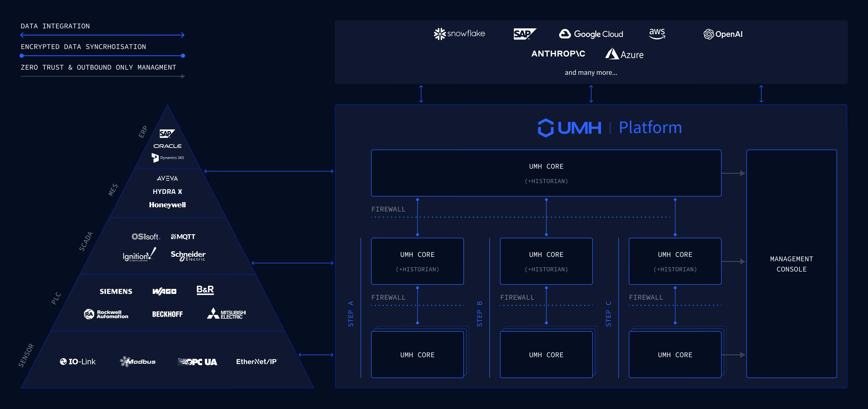The height and width of the screenshot is (409, 868).
Task: Click the Google Cloud logo
Action: pos(591,34)
